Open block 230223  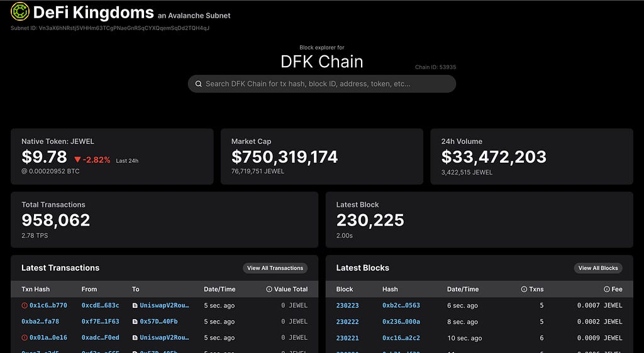click(x=347, y=305)
